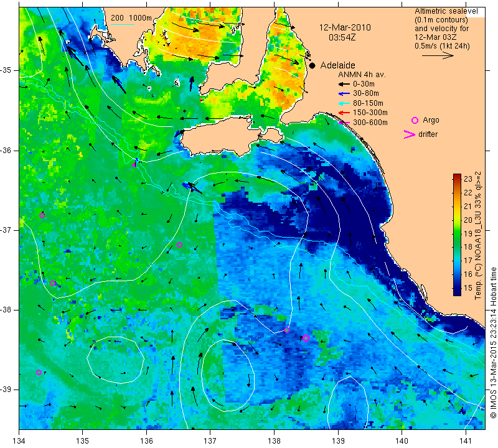Click the longitude axis label '141'
This screenshot has width=498, height=448.
coord(466,441)
